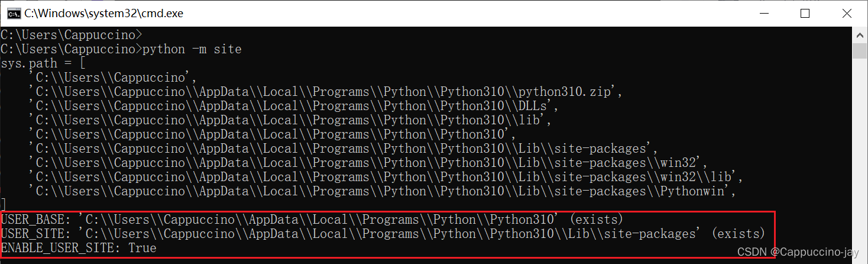
Task: Click the path ending in site-packages\\win32
Action: click(x=367, y=163)
